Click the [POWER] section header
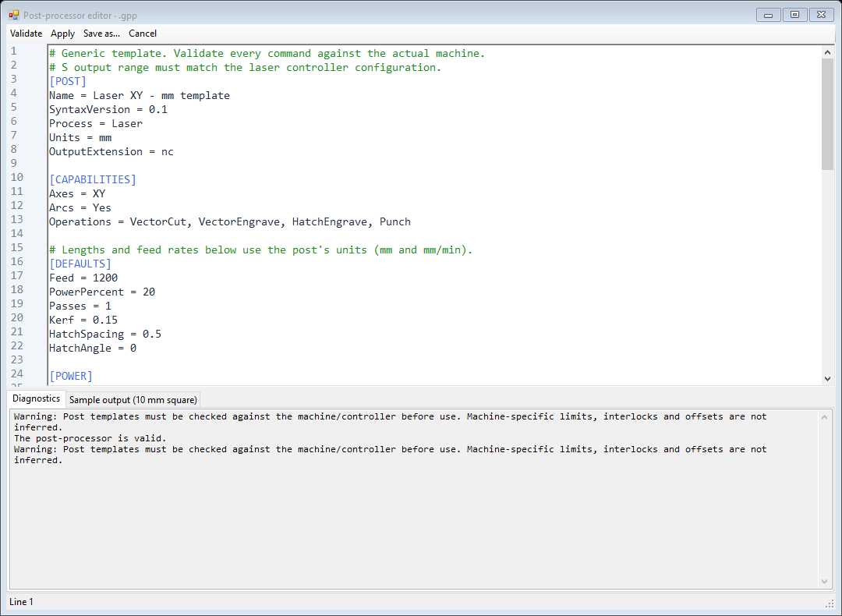The height and width of the screenshot is (616, 842). [71, 376]
